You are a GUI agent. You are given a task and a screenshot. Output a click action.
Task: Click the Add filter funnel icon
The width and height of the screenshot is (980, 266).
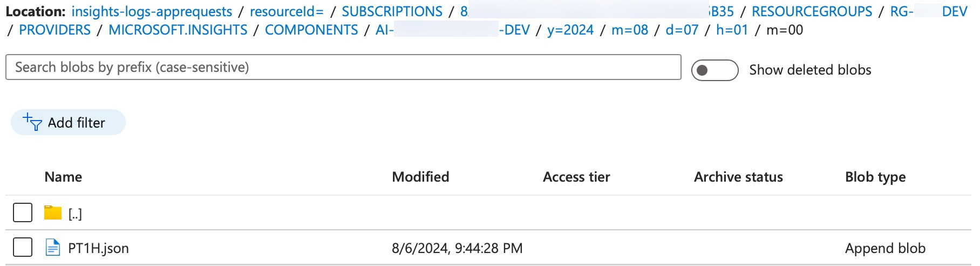32,122
